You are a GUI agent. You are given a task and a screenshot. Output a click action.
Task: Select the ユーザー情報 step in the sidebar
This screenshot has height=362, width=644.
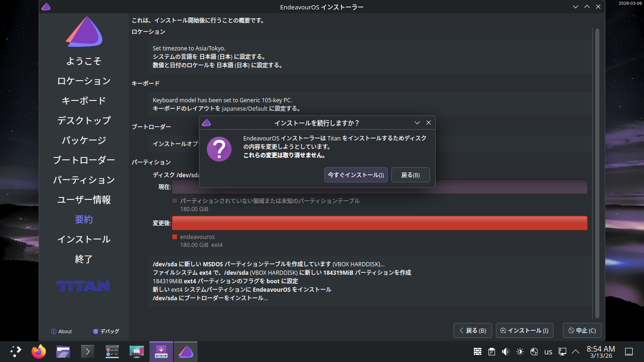pyautogui.click(x=84, y=200)
